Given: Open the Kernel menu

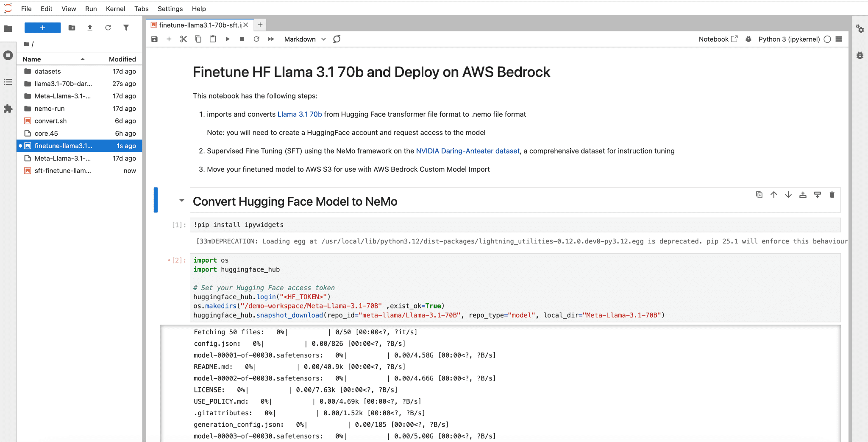Looking at the screenshot, I should click(115, 8).
